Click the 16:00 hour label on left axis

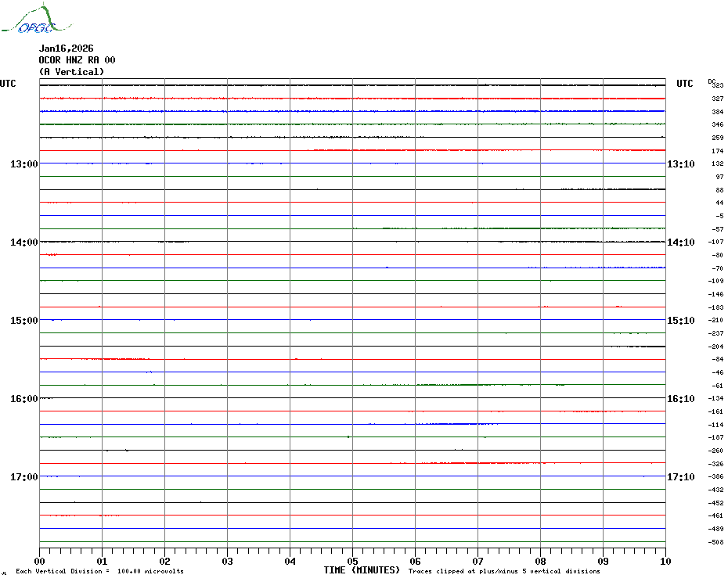click(24, 399)
